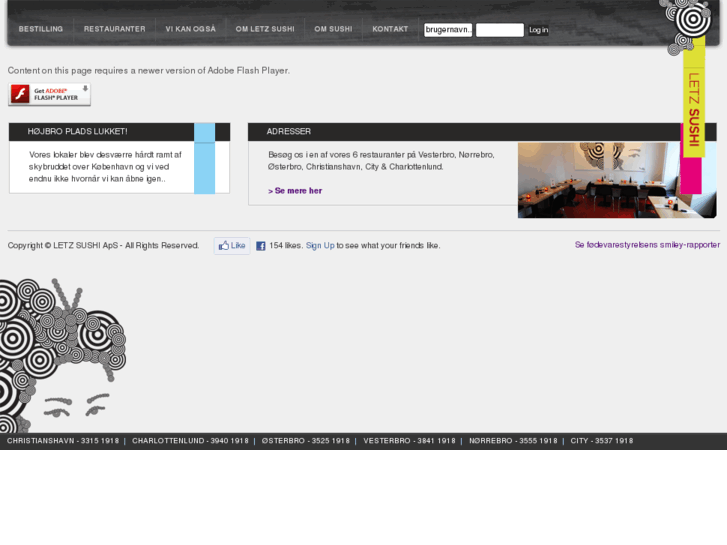This screenshot has width=727, height=545.
Task: Open the VI KAN OGSÅ menu
Action: [191, 29]
